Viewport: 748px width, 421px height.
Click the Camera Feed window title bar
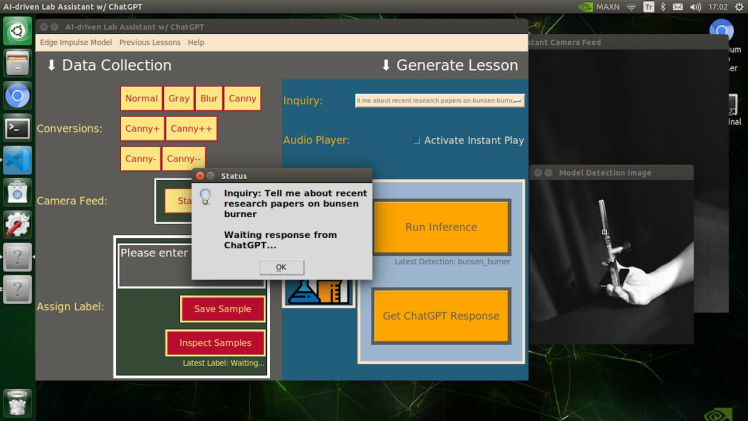(x=628, y=42)
